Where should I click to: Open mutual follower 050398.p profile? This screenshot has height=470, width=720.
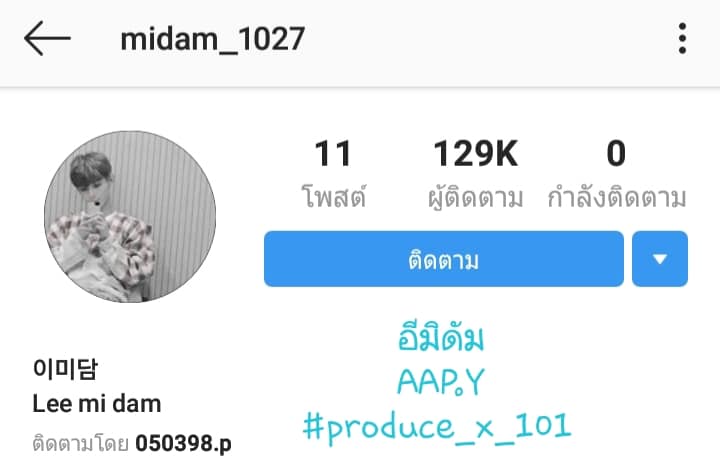tap(183, 443)
